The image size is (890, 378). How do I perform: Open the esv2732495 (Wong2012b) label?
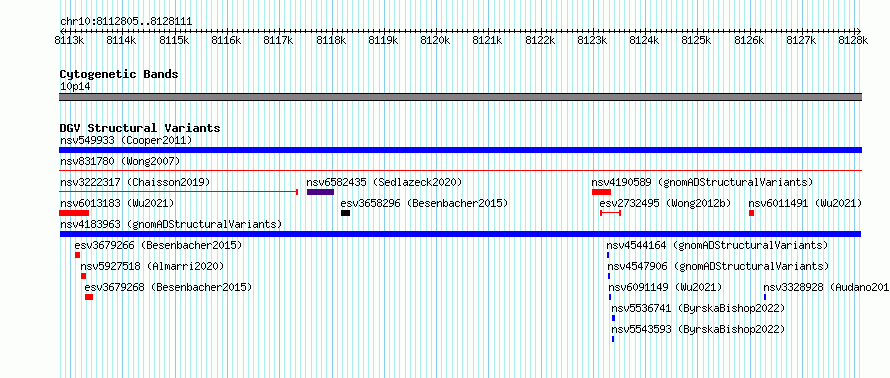pos(665,203)
